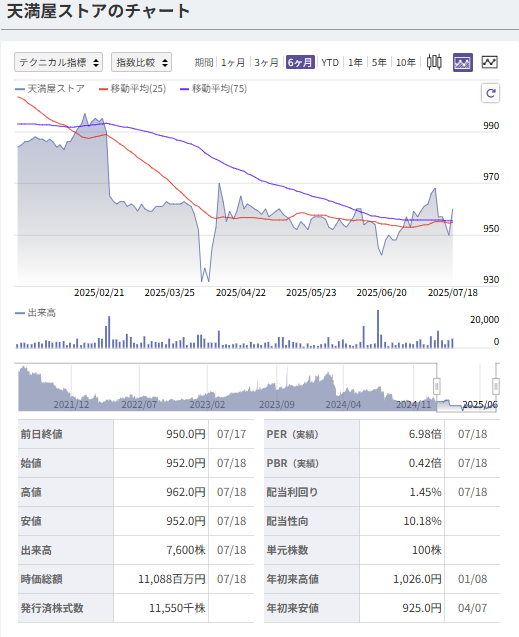Click 2023/02 in the navigator chart

(x=207, y=405)
